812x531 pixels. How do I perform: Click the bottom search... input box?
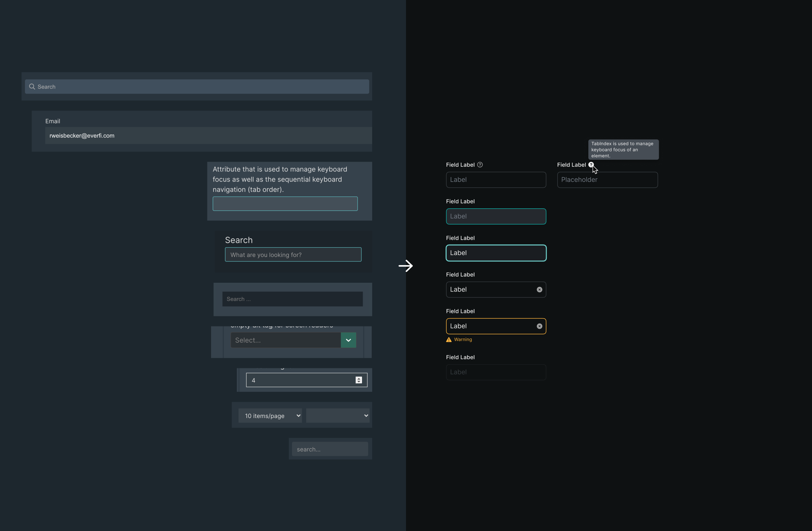click(x=330, y=449)
